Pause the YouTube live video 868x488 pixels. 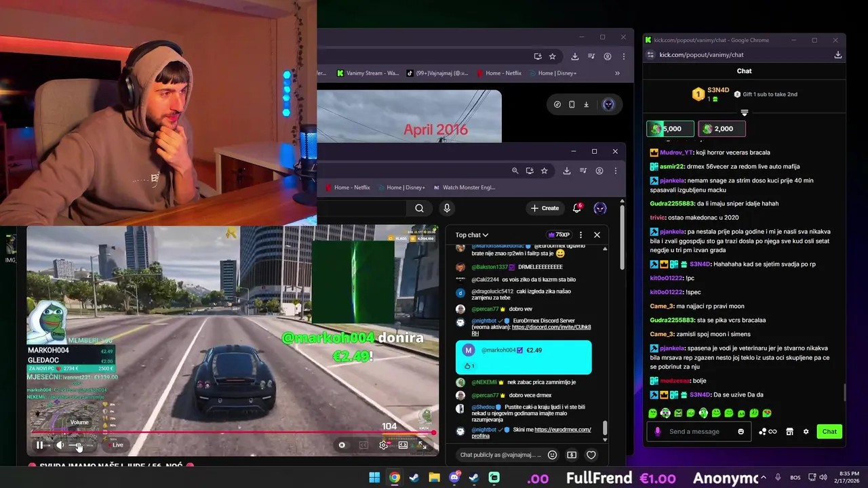[39, 445]
